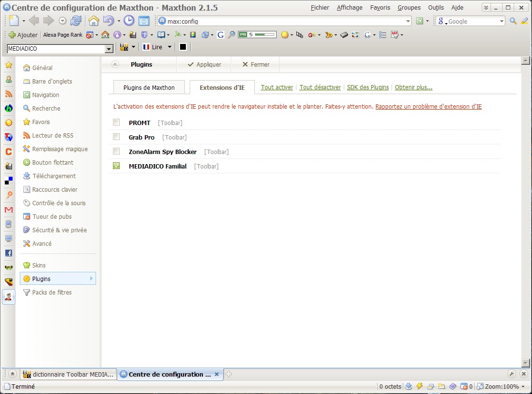Click the bulleted list toolbar icon

pos(383,35)
